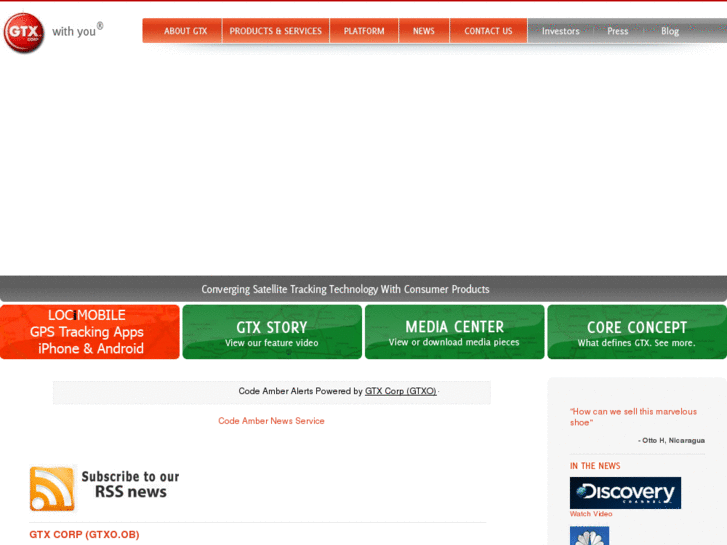Open the orange RSS feed icon
The width and height of the screenshot is (727, 545).
(x=52, y=488)
